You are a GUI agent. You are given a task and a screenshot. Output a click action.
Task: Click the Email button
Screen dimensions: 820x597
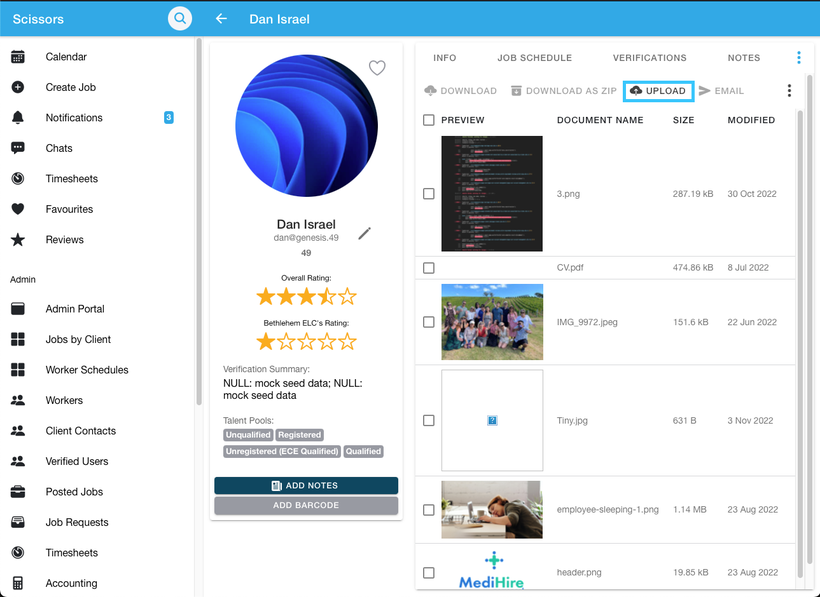click(721, 91)
